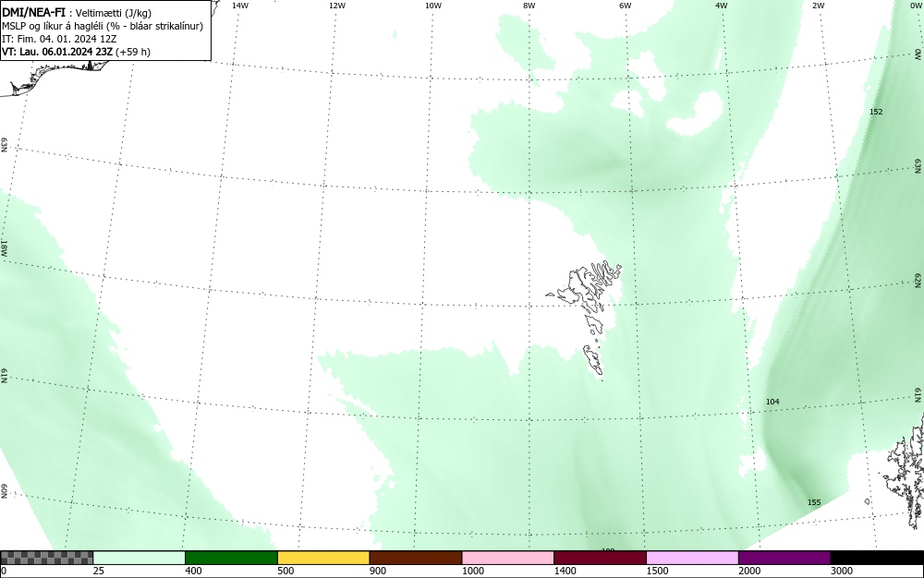Image resolution: width=924 pixels, height=578 pixels.
Task: Click the legend value 1500
Action: tap(657, 571)
